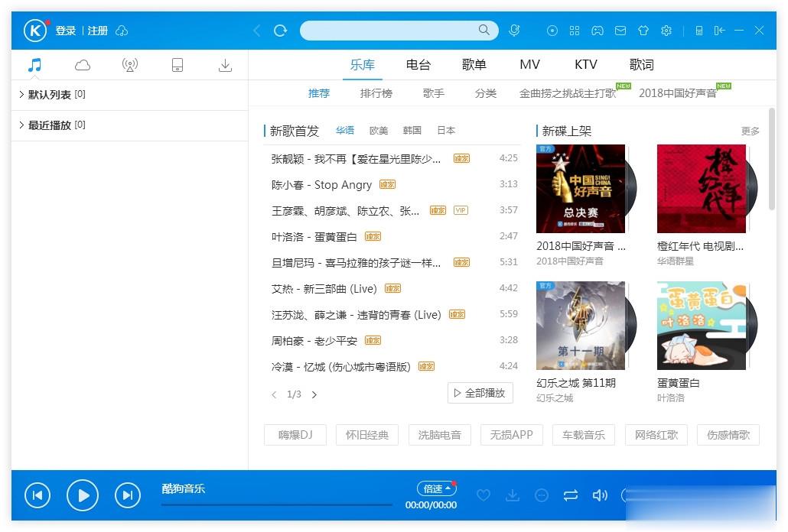Open the settings gear icon
Screen dimensions: 788x532
(x=666, y=31)
